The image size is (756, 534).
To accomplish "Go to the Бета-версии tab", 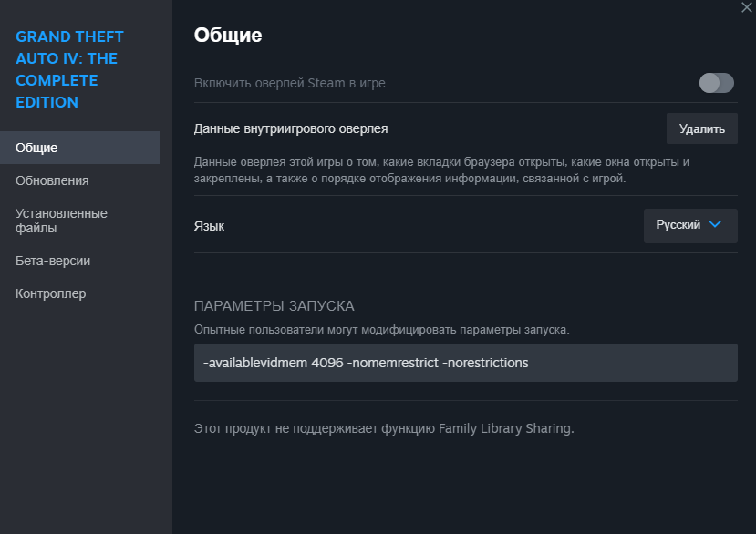I will [53, 261].
